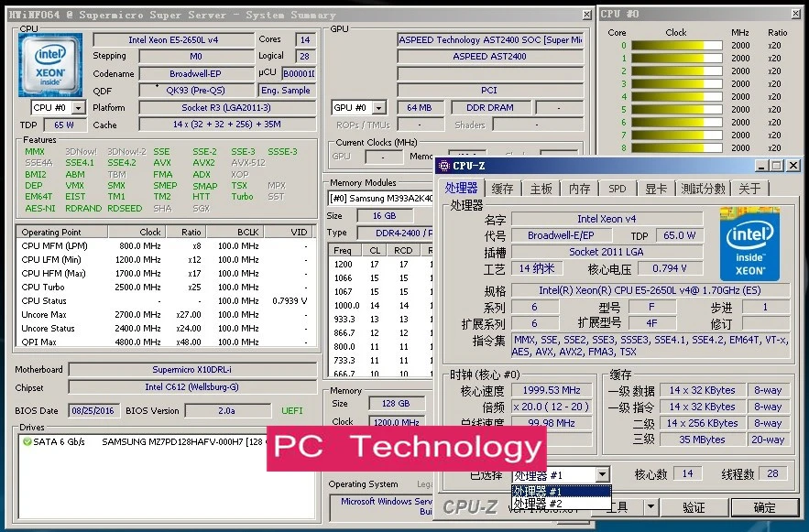Screen dimensions: 809x532
Task: Click the ASPEED AST2400 GPU field
Action: [490, 56]
